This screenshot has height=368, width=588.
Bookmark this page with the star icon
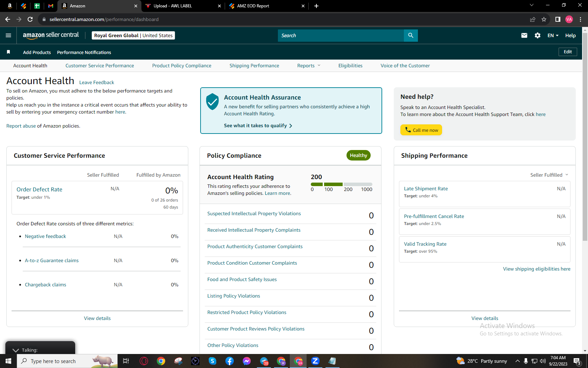pos(544,19)
